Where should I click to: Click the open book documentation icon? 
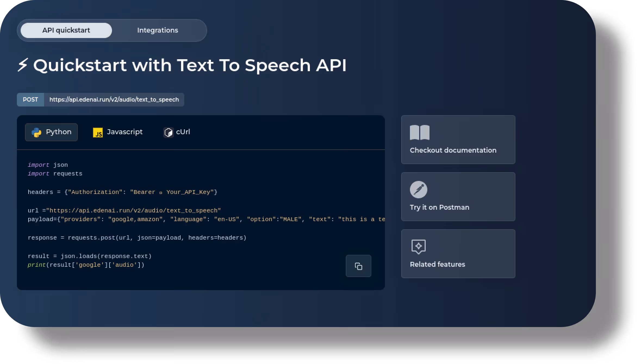pyautogui.click(x=419, y=133)
